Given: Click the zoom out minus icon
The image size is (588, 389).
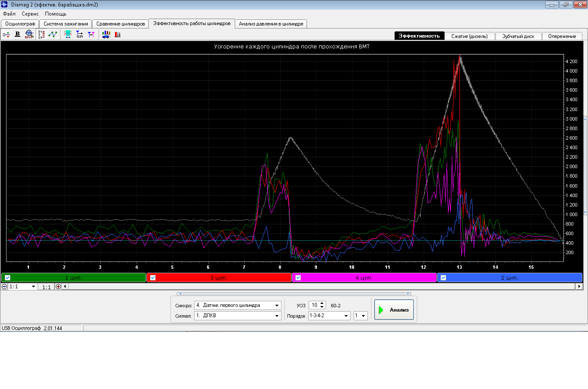Looking at the screenshot, I should [x=5, y=287].
